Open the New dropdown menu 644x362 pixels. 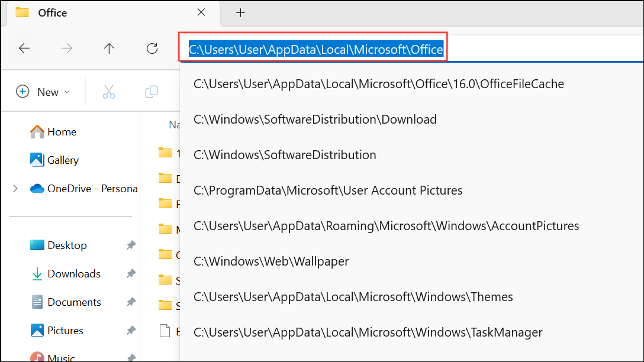point(43,92)
